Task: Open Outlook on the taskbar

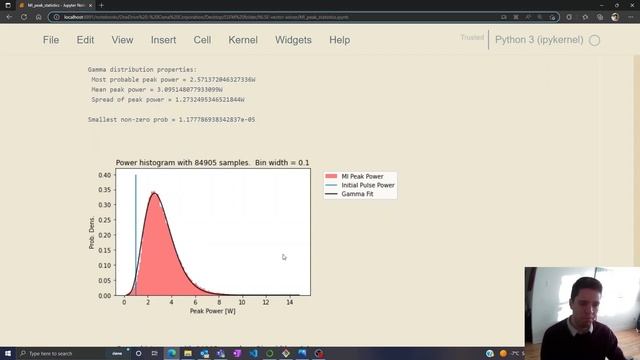Action: 204,353
